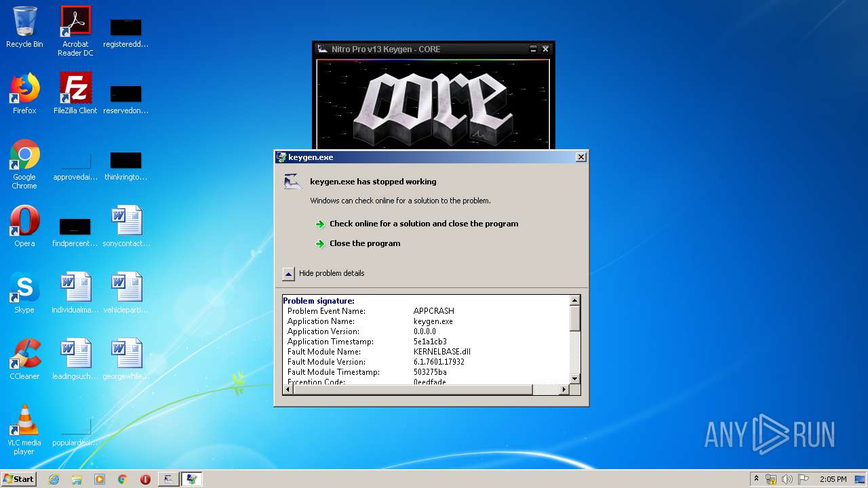Select the 503275ba fault module timestamp
This screenshot has width=868, height=488.
430,372
